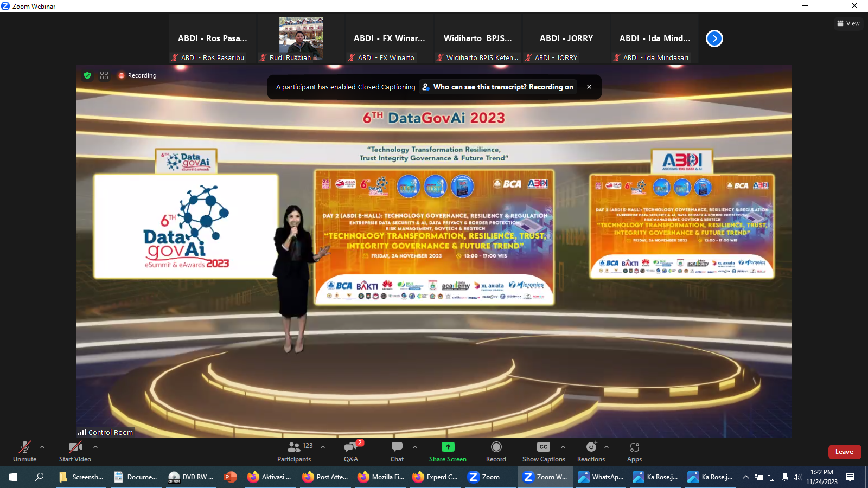Open the Participants panel
The height and width of the screenshot is (488, 868).
pyautogui.click(x=294, y=452)
